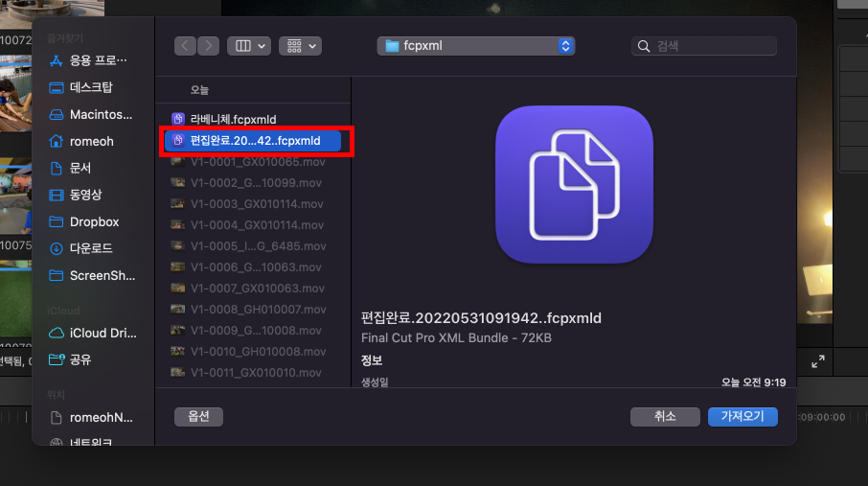868x486 pixels.
Task: Click the 취소 cancel button
Action: 665,417
